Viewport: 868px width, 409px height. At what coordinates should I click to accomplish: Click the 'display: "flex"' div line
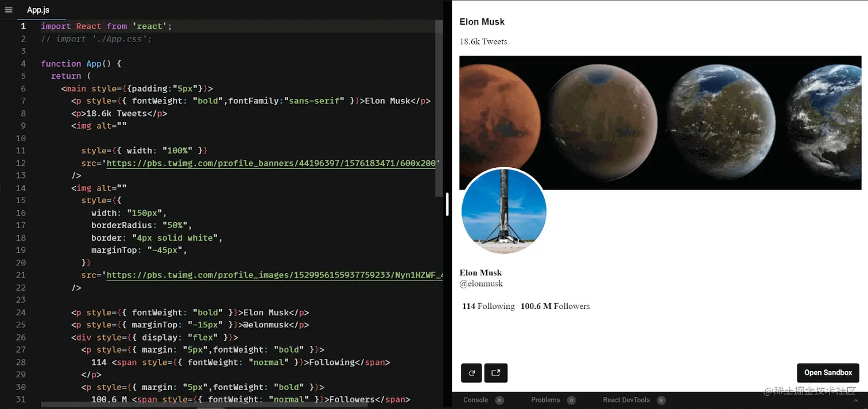click(x=154, y=337)
